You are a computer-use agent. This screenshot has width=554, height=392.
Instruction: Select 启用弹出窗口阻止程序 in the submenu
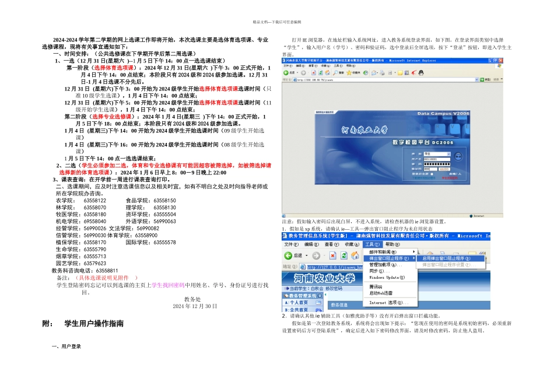click(450, 258)
